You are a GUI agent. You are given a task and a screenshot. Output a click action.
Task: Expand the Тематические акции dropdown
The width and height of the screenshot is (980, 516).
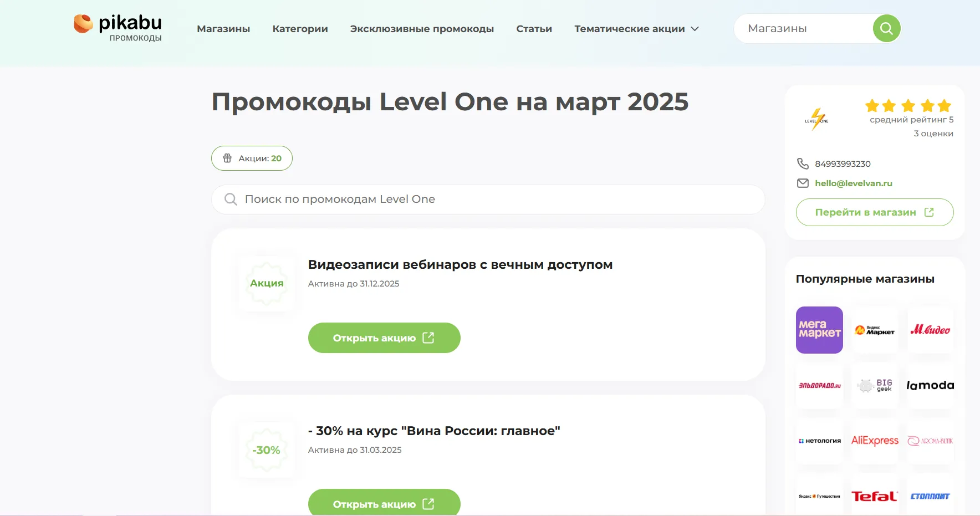pyautogui.click(x=636, y=29)
